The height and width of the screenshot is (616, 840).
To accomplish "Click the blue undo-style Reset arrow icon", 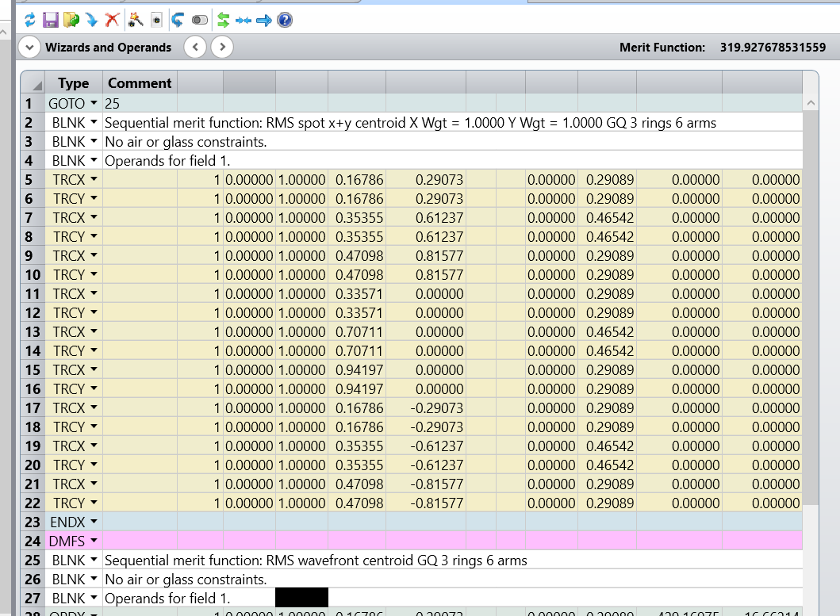I will pos(178,21).
